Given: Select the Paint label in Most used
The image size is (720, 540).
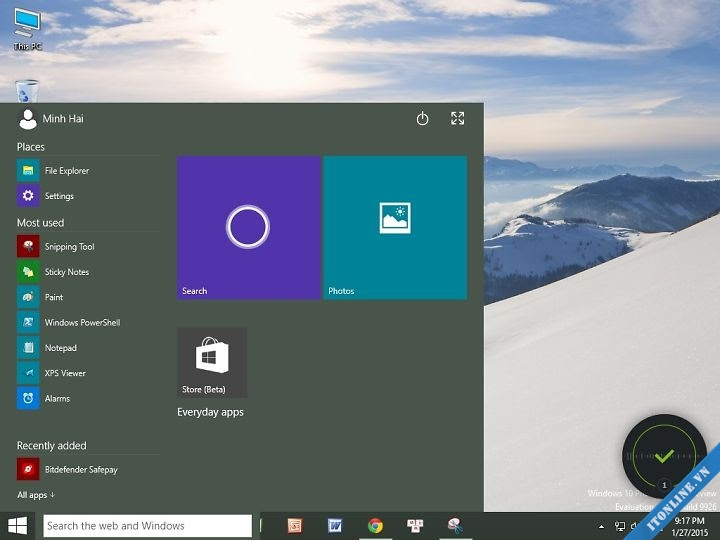Looking at the screenshot, I should pyautogui.click(x=54, y=297).
